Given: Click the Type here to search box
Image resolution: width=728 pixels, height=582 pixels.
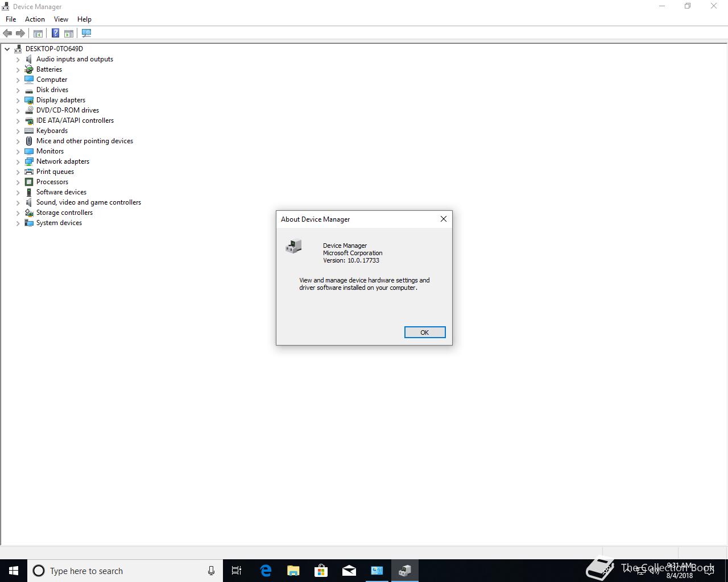Looking at the screenshot, I should coord(125,571).
